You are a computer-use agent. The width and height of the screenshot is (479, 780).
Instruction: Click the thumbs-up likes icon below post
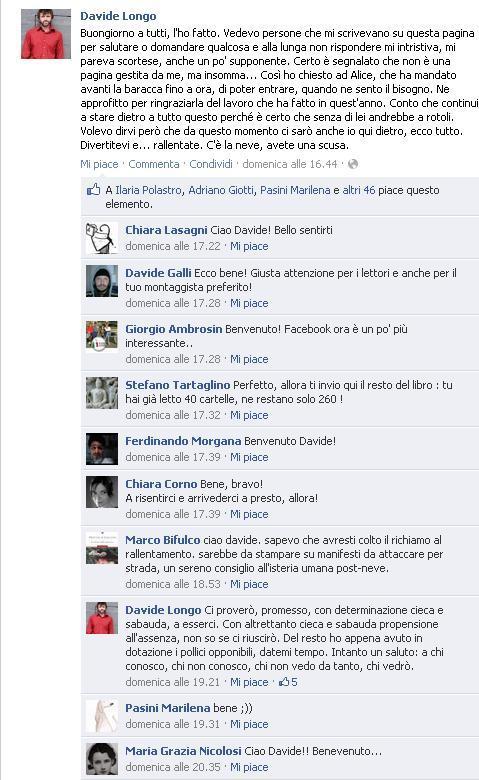94,190
